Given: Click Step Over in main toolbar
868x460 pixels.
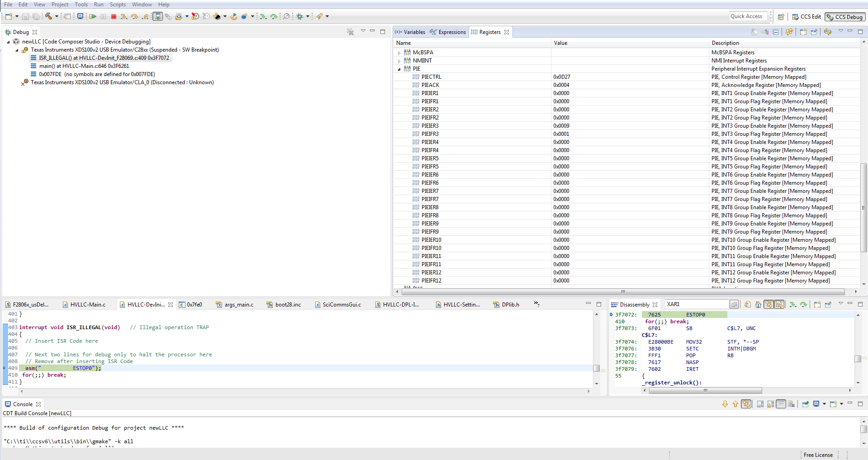Looking at the screenshot, I should 134,16.
